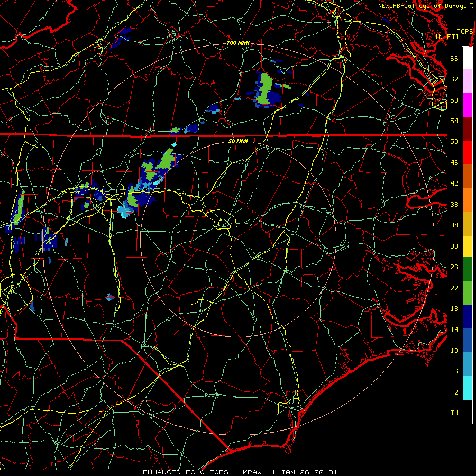
Task: Click the black TH threshold legend band
Action: (x=467, y=411)
